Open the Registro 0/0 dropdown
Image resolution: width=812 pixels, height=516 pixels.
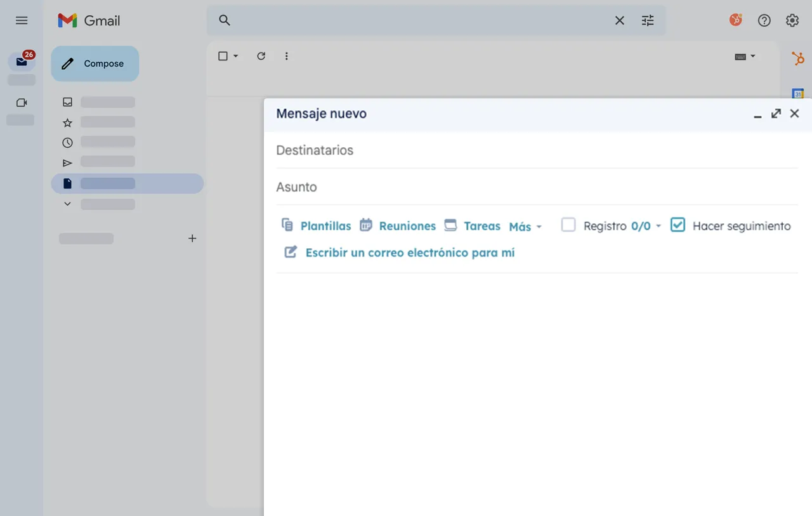click(x=646, y=226)
